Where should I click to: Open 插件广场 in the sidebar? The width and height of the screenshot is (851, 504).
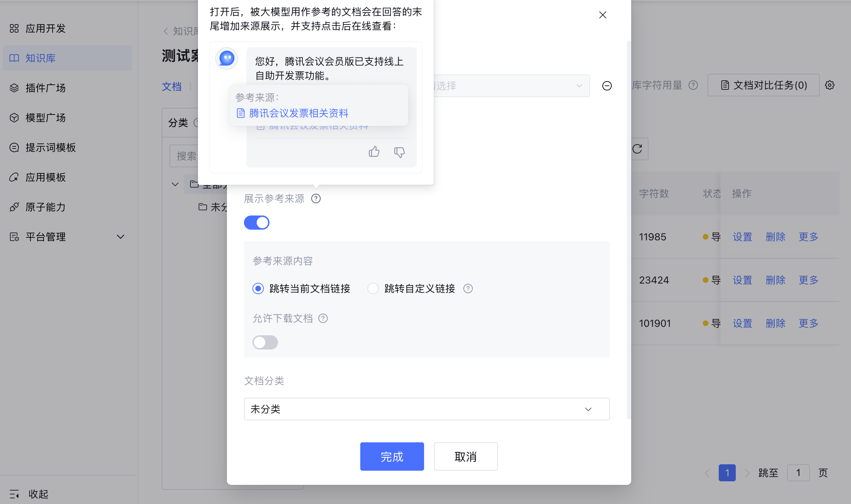(x=45, y=88)
